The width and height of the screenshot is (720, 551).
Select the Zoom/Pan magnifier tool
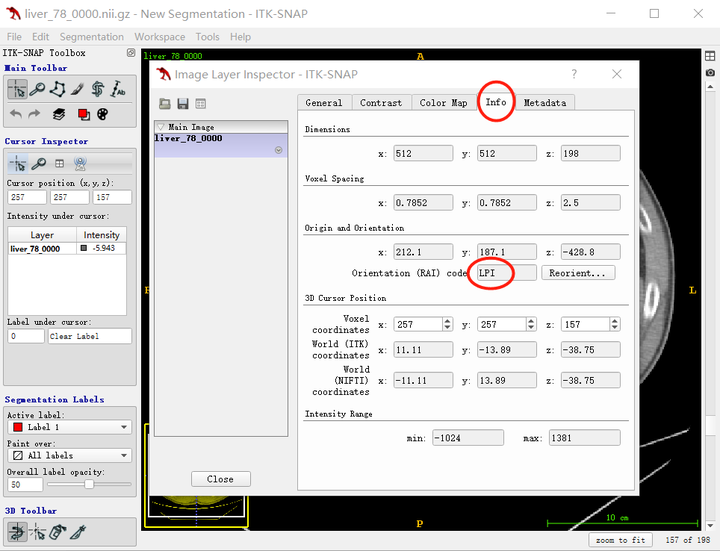pos(37,89)
